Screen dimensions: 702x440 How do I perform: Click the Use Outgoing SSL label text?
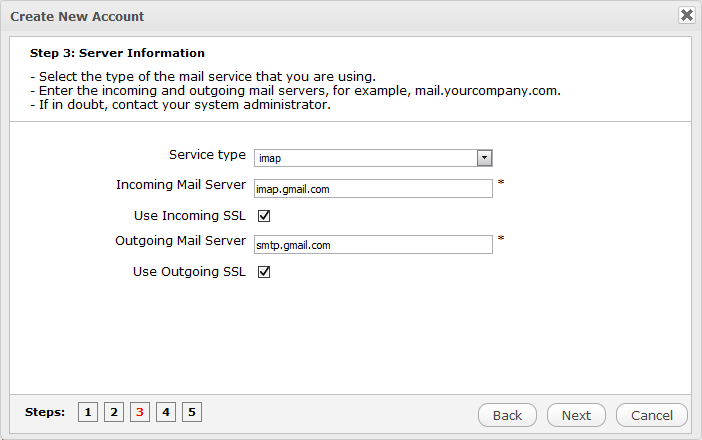190,271
